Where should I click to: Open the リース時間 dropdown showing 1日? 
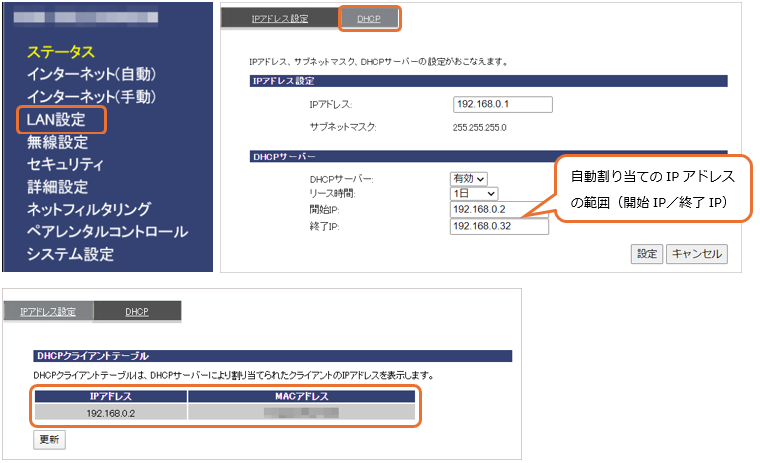coord(474,193)
